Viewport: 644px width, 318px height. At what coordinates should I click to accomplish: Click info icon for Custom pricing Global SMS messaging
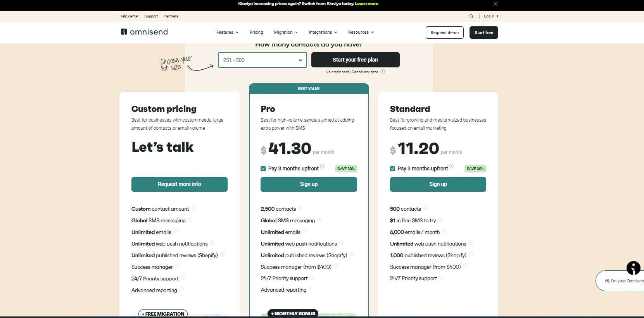(190, 219)
